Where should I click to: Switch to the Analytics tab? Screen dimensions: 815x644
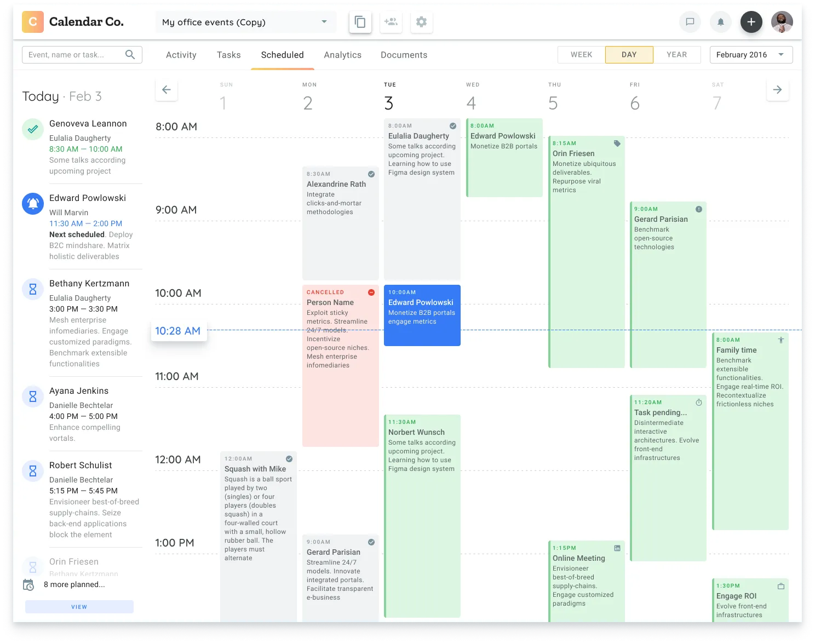tap(342, 55)
